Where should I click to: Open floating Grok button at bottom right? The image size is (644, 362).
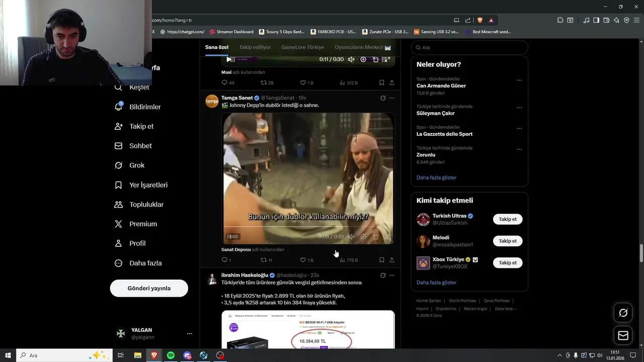click(x=623, y=313)
